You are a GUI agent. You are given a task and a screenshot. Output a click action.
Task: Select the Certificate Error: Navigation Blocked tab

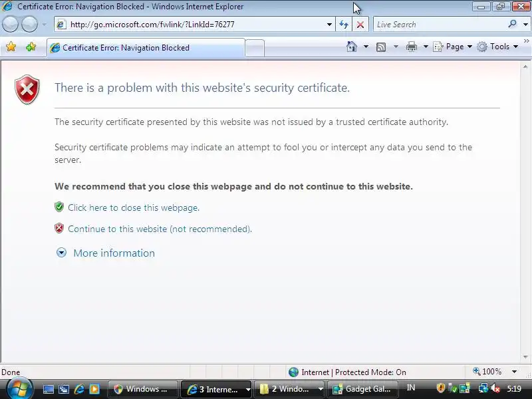point(146,48)
